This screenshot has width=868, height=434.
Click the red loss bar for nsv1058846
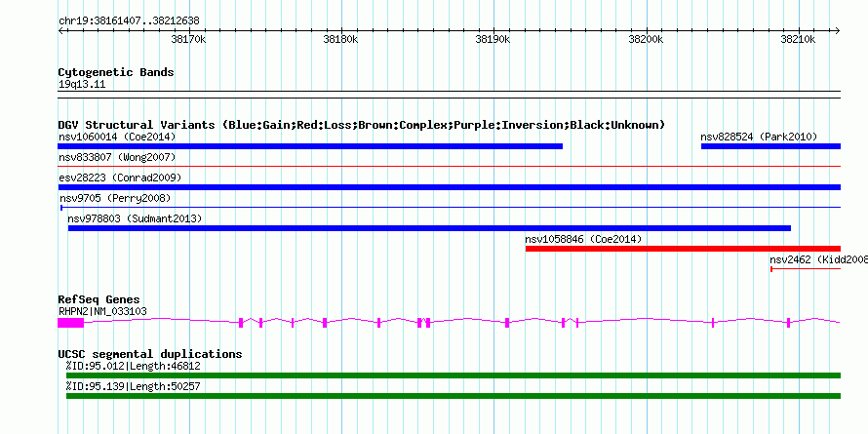tap(683, 249)
